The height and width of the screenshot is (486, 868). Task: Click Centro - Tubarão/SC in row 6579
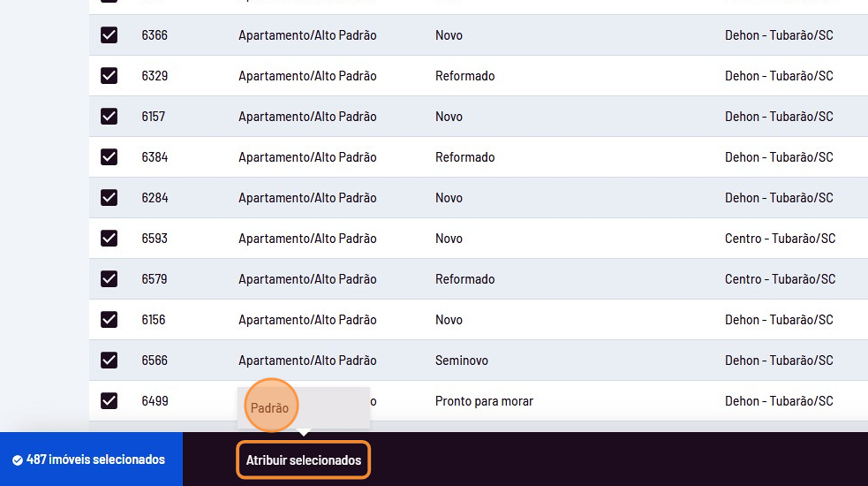coord(780,279)
